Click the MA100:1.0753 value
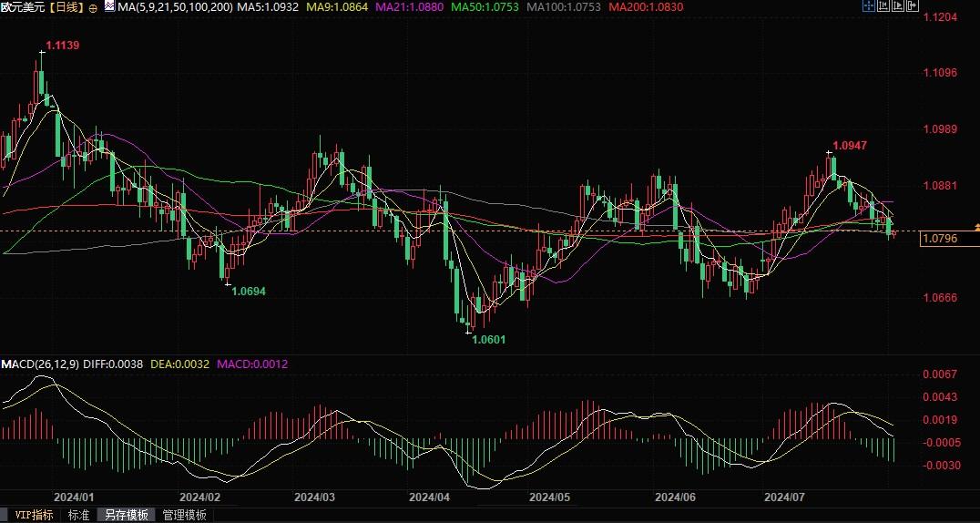 pyautogui.click(x=564, y=7)
